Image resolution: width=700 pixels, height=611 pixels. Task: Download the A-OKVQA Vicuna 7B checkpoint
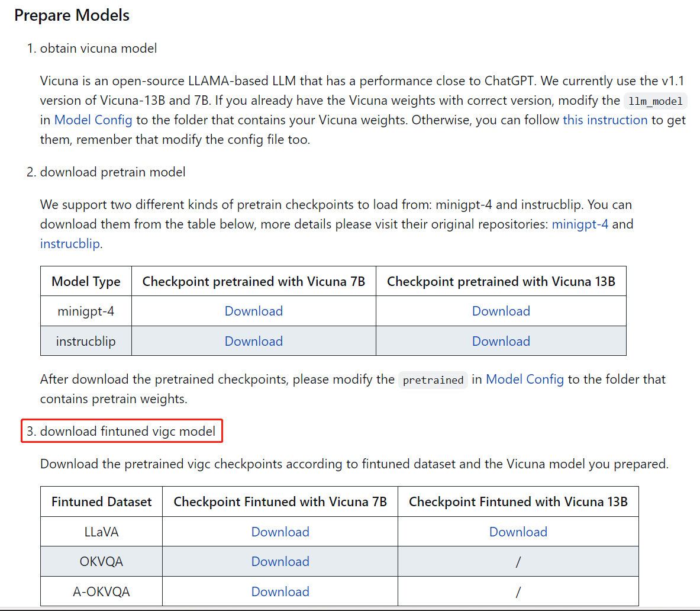tap(280, 591)
